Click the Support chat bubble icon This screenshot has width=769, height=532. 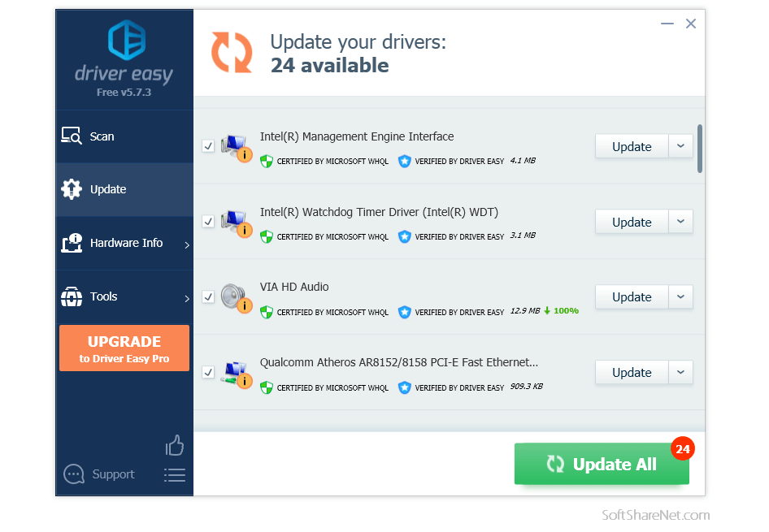click(x=74, y=474)
